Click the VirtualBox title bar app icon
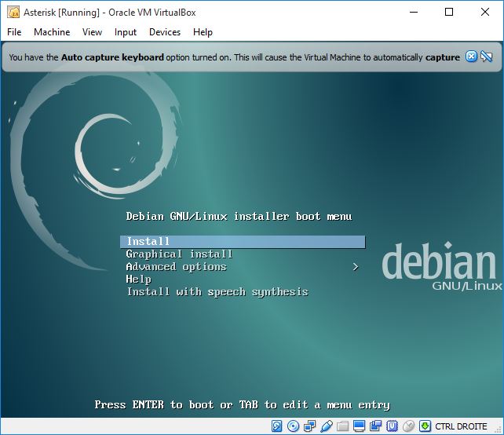 [14, 13]
